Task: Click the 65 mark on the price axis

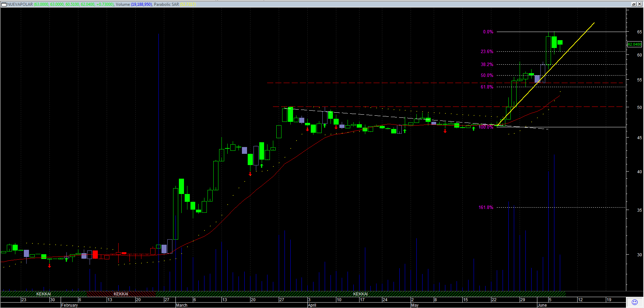Action: click(x=639, y=32)
